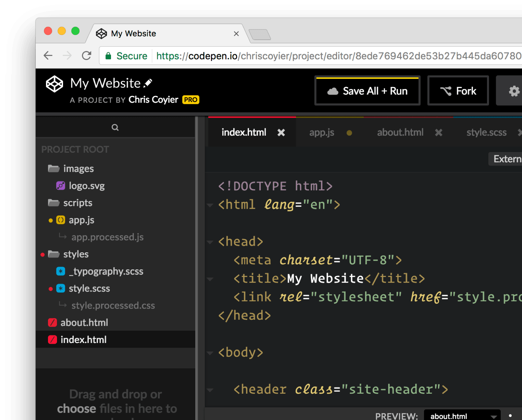The height and width of the screenshot is (420, 522).
Task: Click the _typography.scss file icon
Action: pyautogui.click(x=61, y=271)
